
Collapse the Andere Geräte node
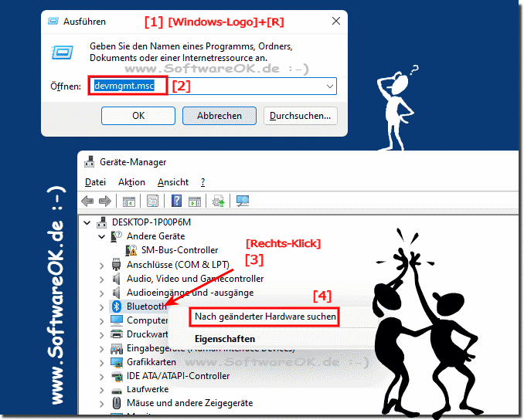[101, 237]
